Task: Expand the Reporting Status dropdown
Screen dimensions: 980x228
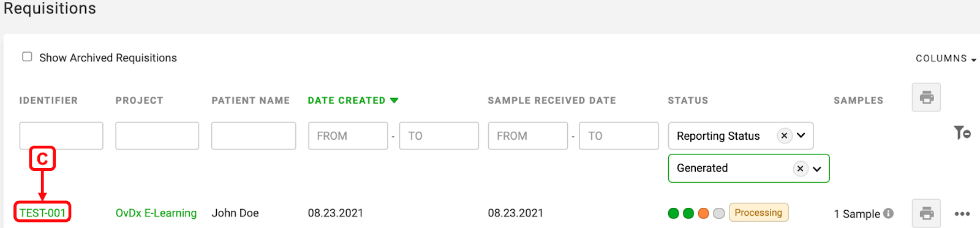Action: pyautogui.click(x=801, y=135)
